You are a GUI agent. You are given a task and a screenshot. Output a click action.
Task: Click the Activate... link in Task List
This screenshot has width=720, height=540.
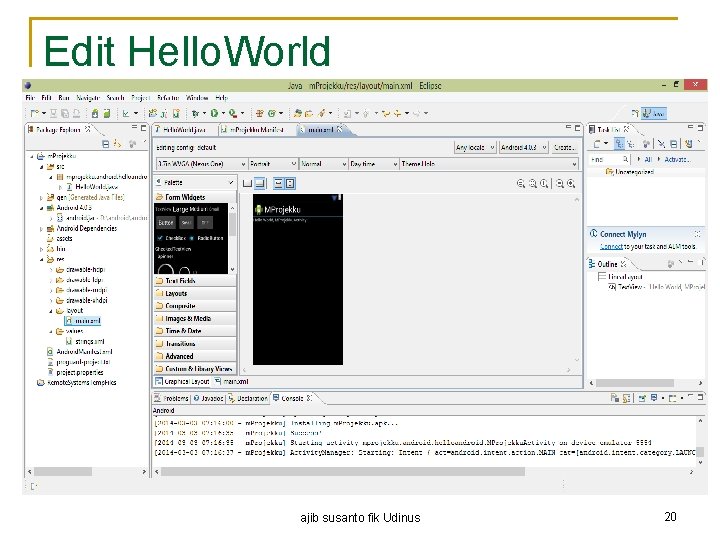point(677,159)
